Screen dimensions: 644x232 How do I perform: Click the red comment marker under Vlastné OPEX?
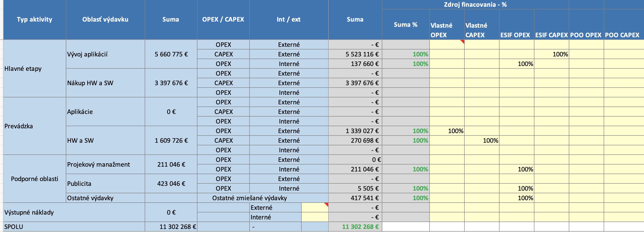click(462, 42)
